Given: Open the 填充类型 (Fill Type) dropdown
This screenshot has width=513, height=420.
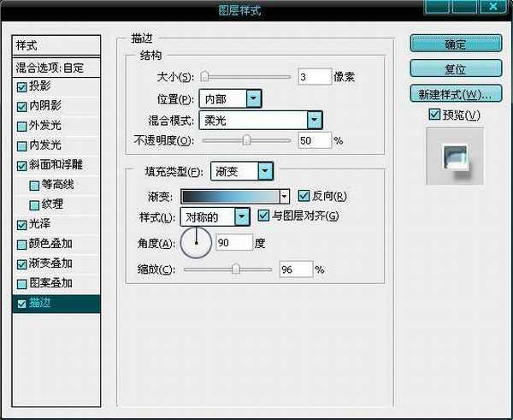Looking at the screenshot, I should [x=265, y=172].
